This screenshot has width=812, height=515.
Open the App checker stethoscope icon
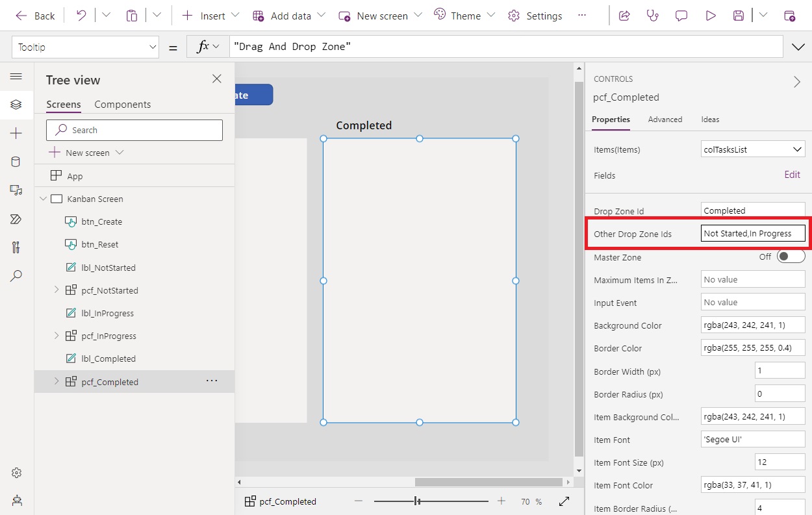652,15
